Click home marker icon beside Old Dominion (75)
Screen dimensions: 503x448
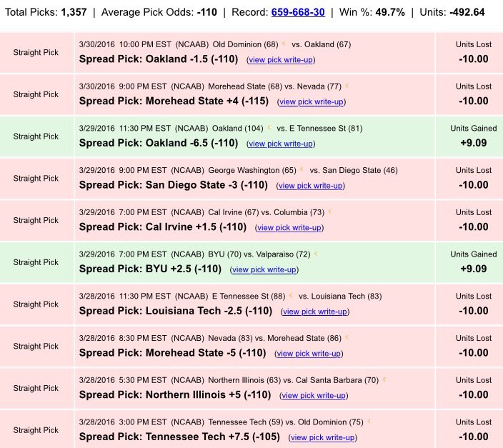369,422
